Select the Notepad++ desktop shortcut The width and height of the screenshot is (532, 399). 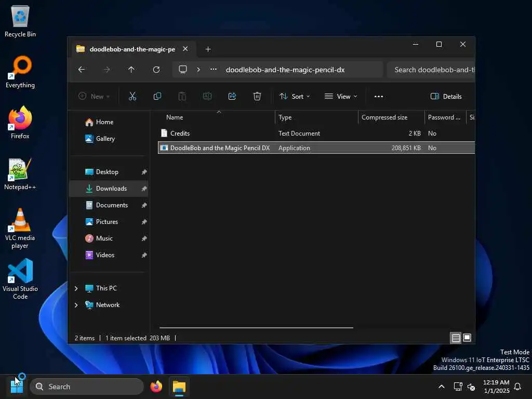pyautogui.click(x=20, y=174)
